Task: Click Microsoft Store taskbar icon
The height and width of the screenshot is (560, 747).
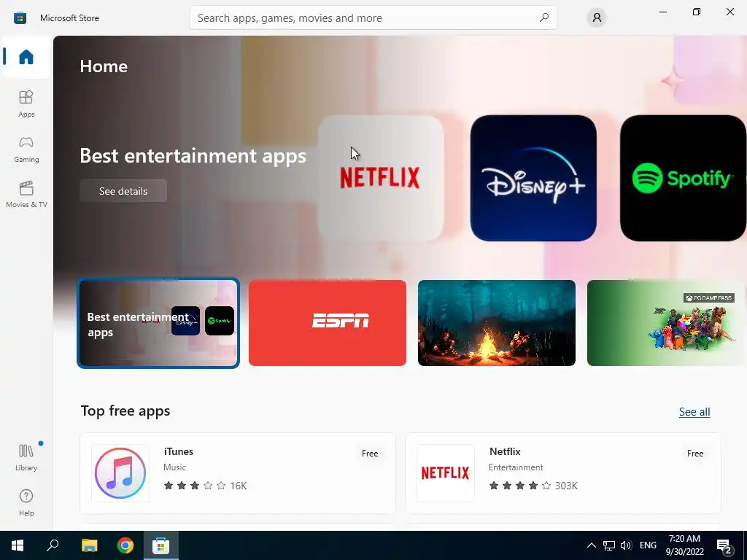Action: (161, 545)
